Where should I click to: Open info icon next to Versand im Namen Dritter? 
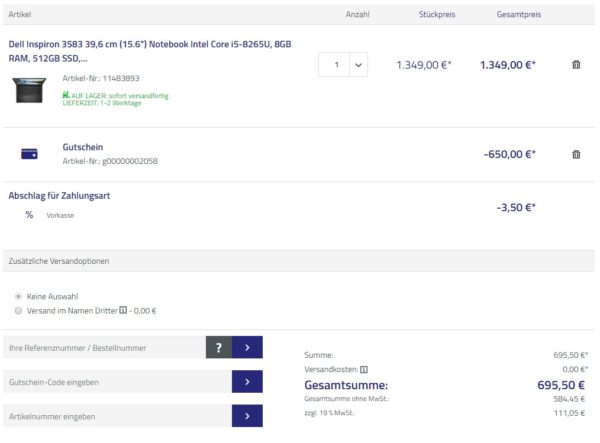click(x=122, y=311)
